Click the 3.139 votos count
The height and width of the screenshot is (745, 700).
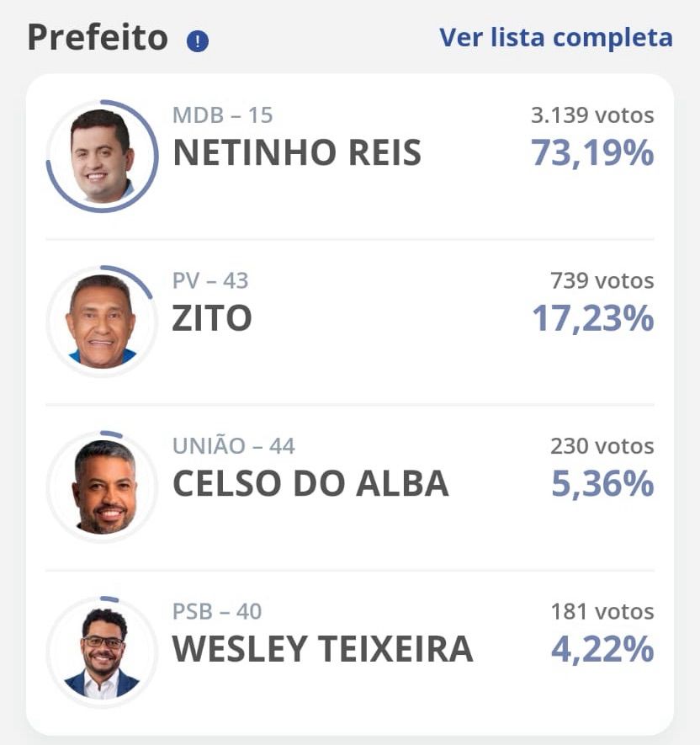click(591, 115)
